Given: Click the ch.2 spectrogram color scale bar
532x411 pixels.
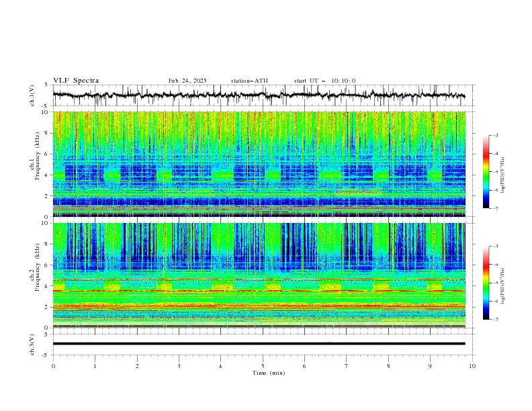Looking at the screenshot, I should point(486,283).
